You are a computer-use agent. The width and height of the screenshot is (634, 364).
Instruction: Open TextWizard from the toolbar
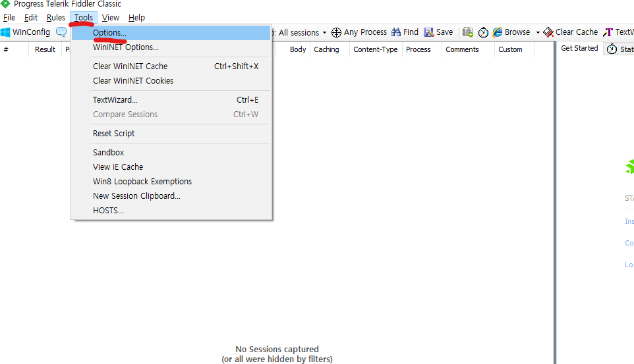click(618, 32)
